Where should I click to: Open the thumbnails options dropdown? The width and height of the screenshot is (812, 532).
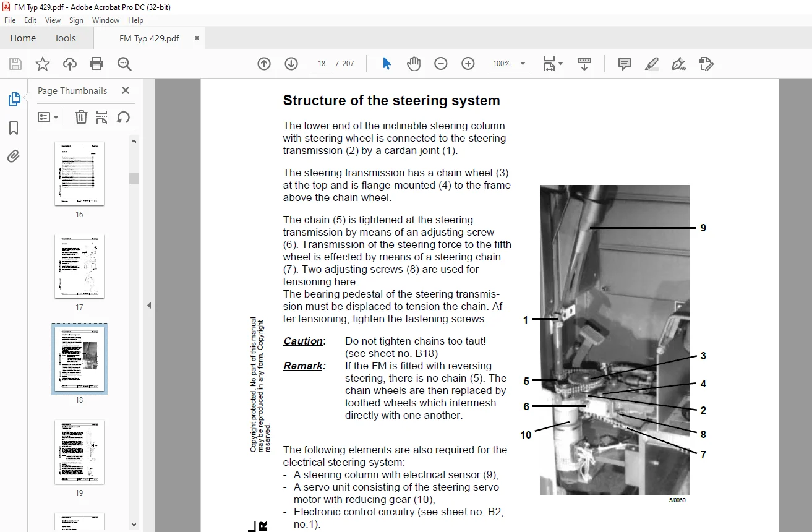click(48, 117)
